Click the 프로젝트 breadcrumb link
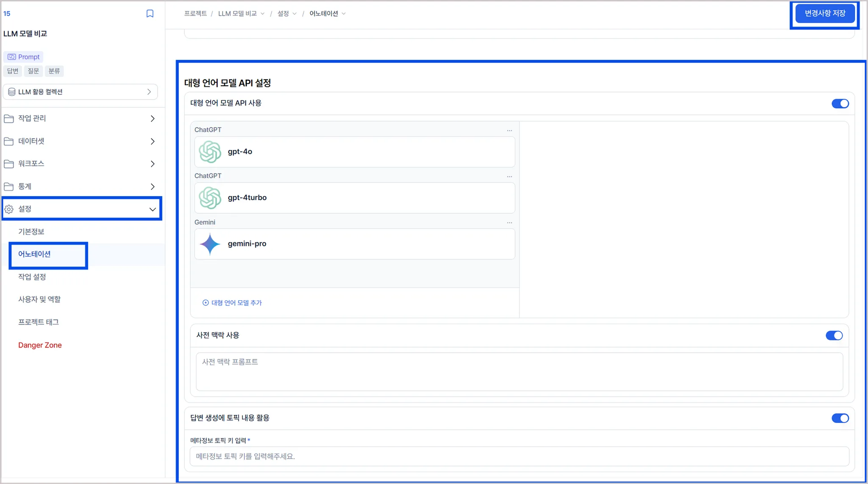 (x=195, y=14)
